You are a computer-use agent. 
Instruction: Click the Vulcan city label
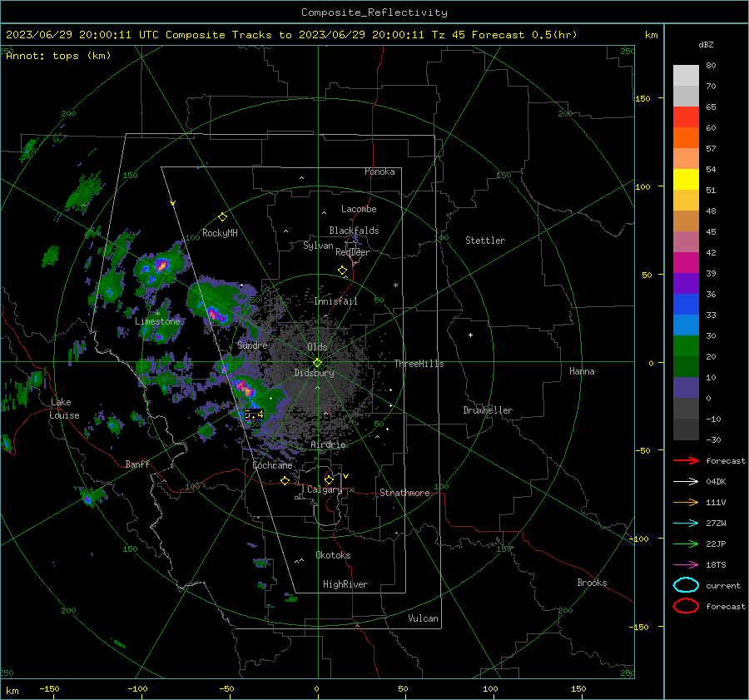point(423,618)
